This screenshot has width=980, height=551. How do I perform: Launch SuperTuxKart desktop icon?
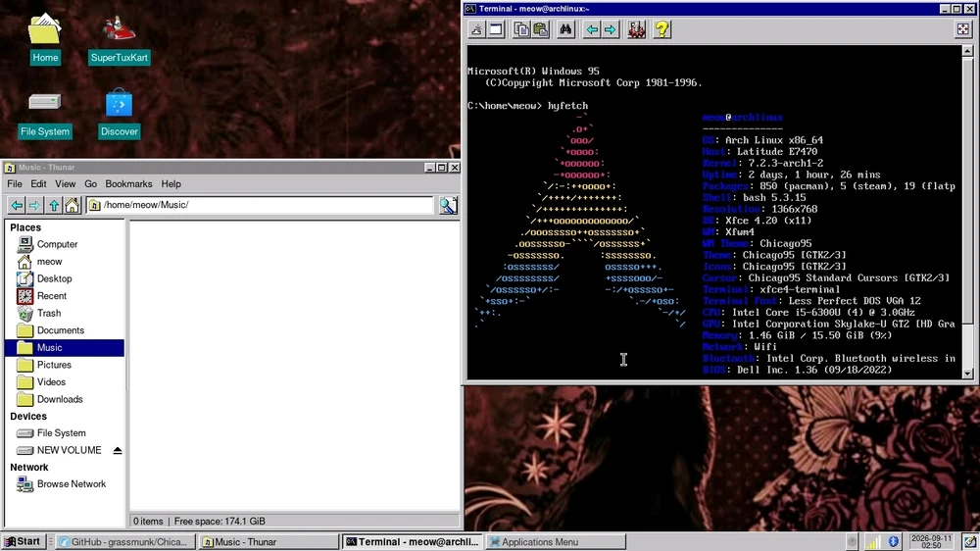coord(119,39)
